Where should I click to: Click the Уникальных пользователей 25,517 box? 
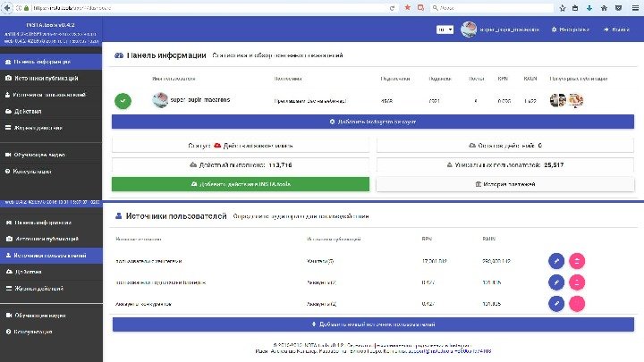[505, 165]
